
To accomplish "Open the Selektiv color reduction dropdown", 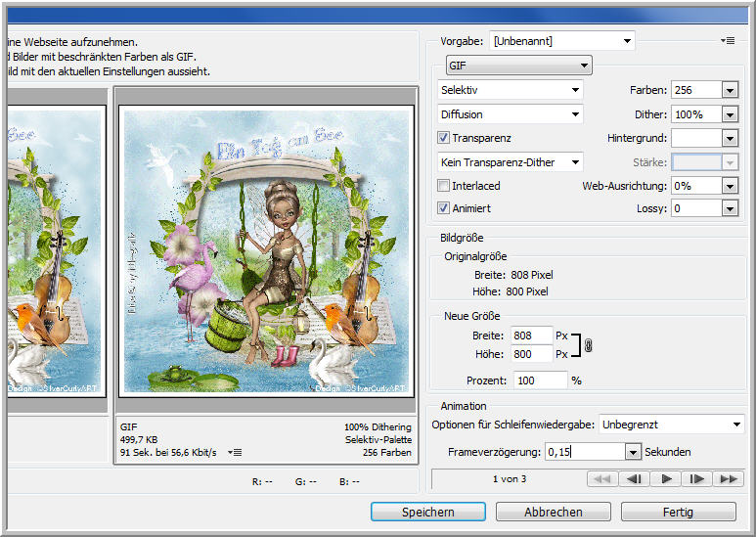I will tap(511, 90).
